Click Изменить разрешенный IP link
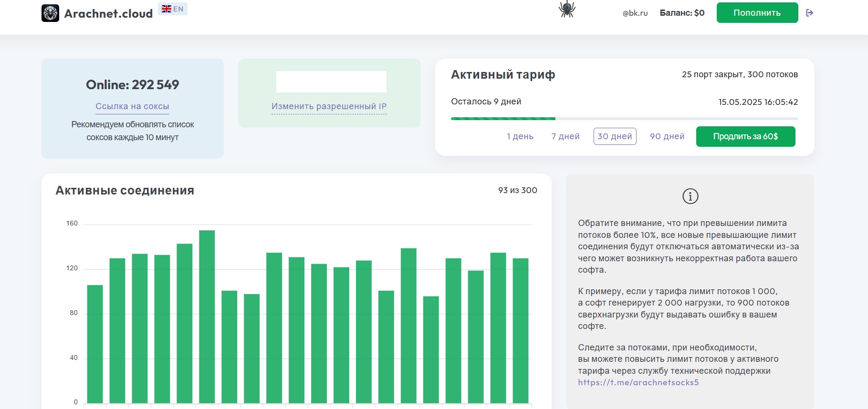Screen dimensions: 868x409 click(329, 106)
